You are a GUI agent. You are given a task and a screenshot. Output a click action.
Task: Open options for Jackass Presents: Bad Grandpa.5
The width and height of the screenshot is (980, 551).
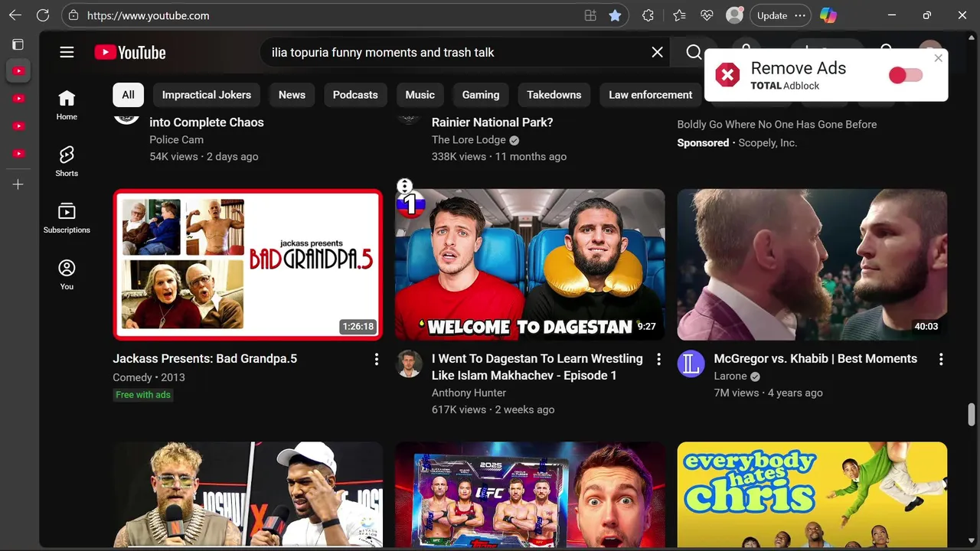point(376,359)
